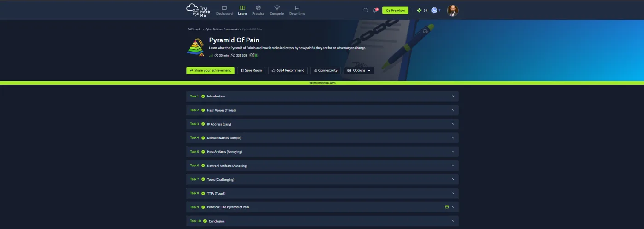Image resolution: width=644 pixels, height=229 pixels.
Task: Follow the SOC Level 1 breadcrumb link
Action: (195, 29)
